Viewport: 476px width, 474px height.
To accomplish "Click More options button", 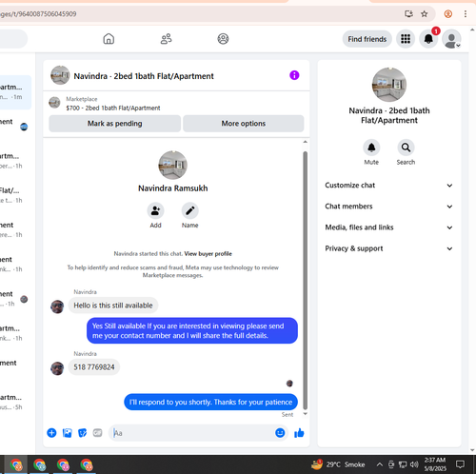I will (244, 124).
